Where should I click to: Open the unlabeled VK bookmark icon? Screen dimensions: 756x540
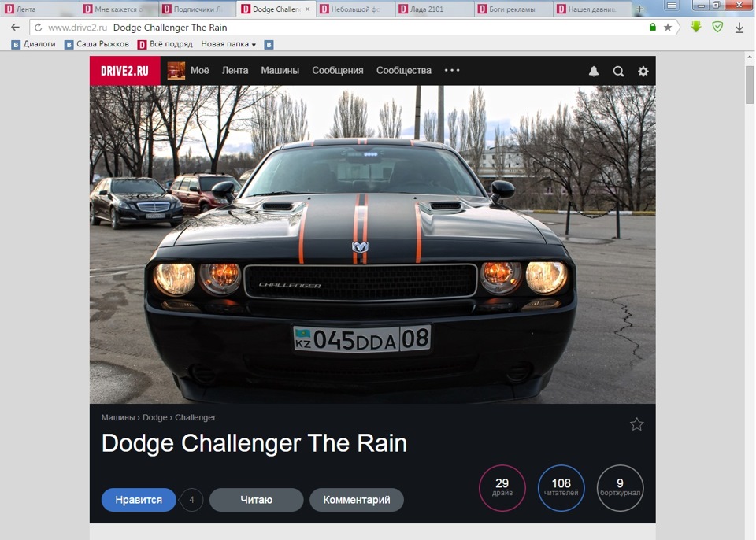pos(269,44)
